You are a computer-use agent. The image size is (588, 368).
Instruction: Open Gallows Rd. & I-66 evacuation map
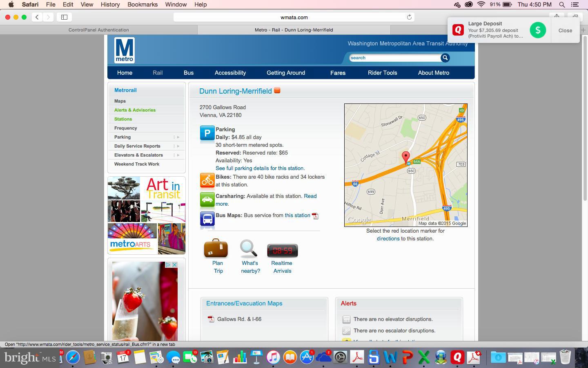coord(239,319)
